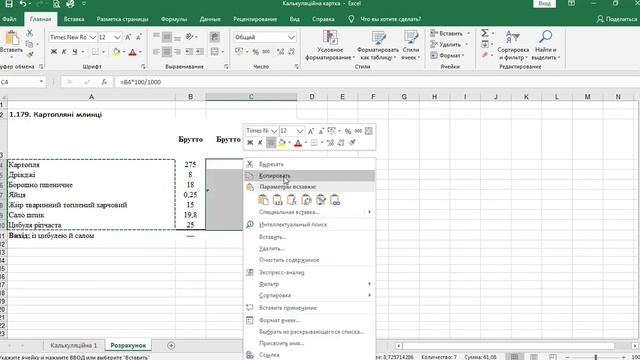Click the Save icon in the title bar
Viewport: 640px width, 360px height.
click(9, 4)
